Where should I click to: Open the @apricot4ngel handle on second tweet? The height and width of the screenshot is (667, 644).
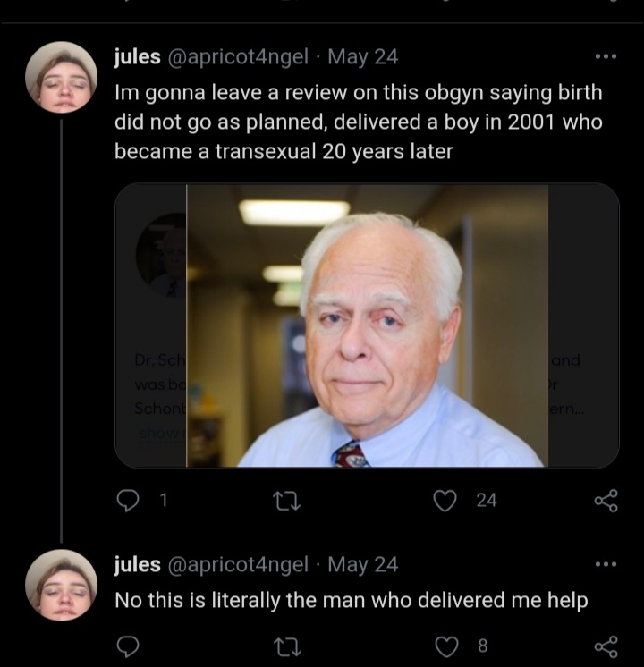tap(238, 564)
